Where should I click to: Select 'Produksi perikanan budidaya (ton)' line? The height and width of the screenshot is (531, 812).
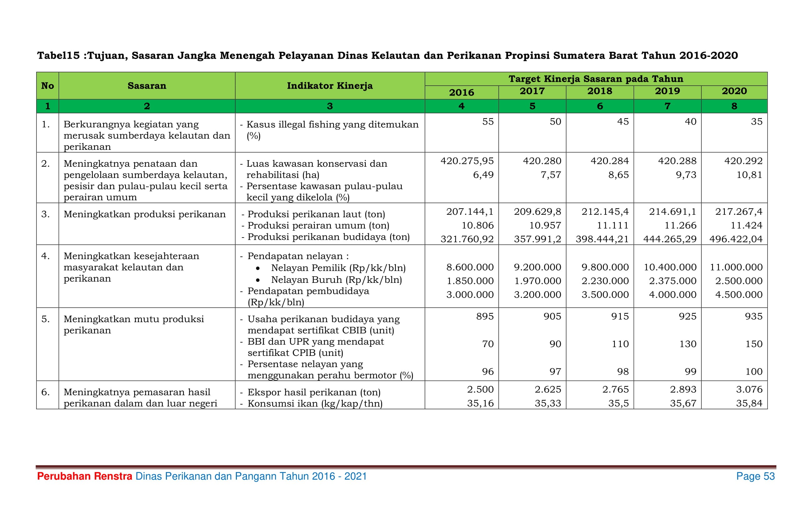point(326,237)
